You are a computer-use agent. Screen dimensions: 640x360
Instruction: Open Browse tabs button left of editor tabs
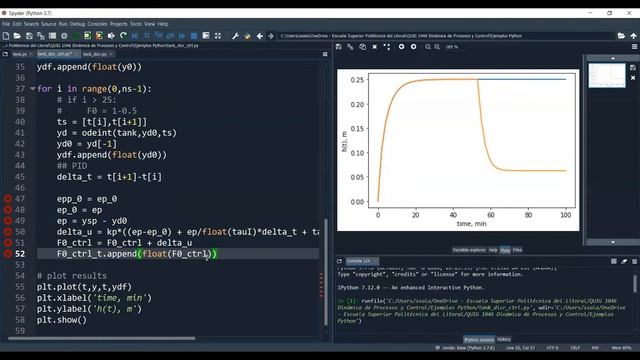click(5, 54)
